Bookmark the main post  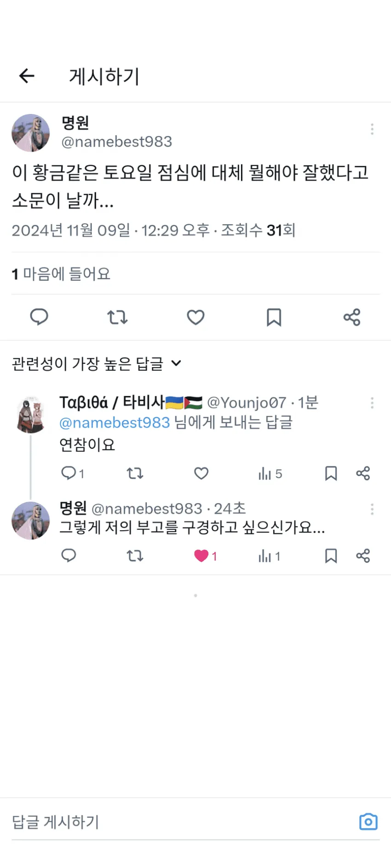pos(274,317)
